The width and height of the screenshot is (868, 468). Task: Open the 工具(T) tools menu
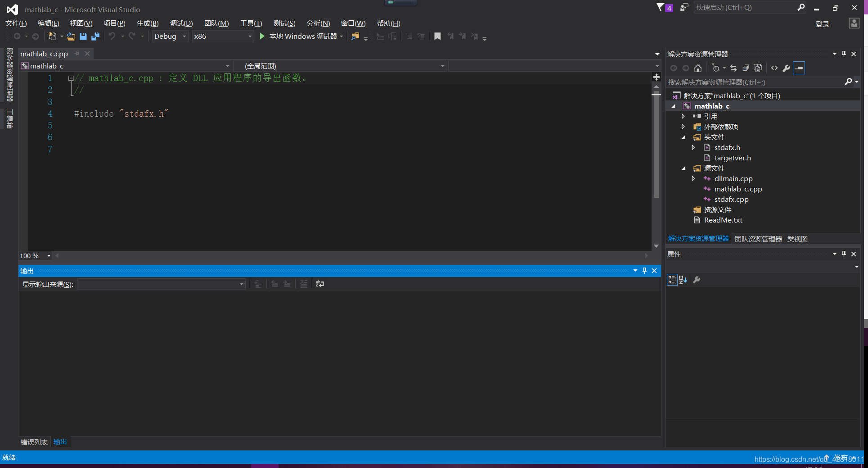click(x=251, y=23)
